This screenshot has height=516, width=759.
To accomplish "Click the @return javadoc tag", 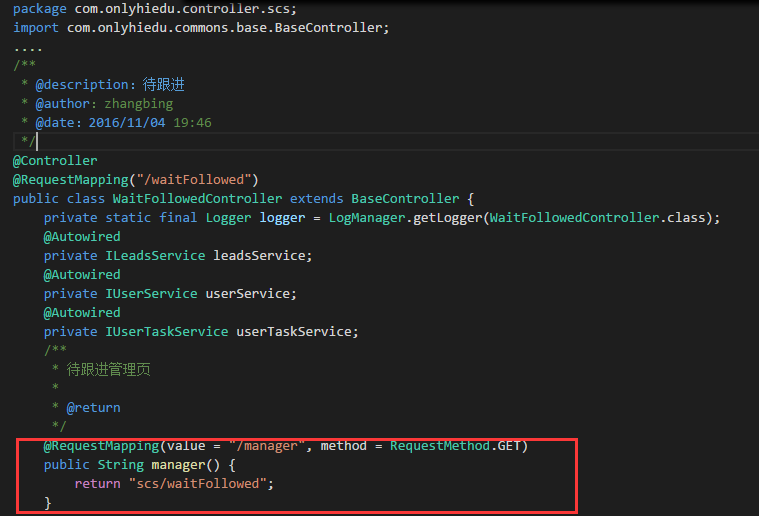I will (93, 408).
